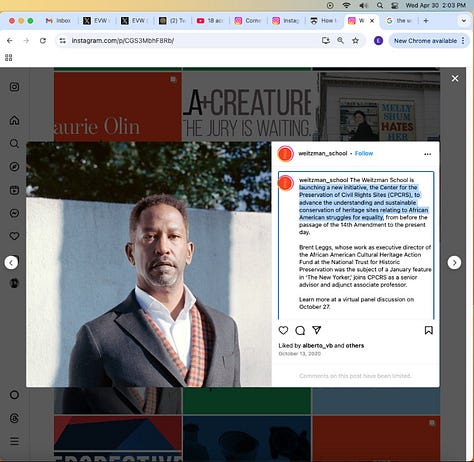Open Laurie Olin post thumbnail behind overlay
The height and width of the screenshot is (462, 474).
click(118, 107)
